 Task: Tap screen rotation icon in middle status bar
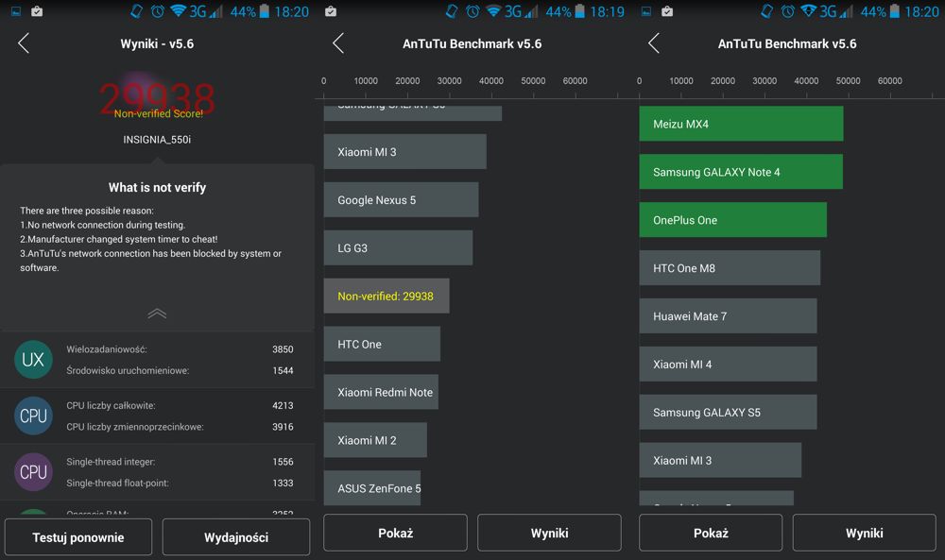tap(452, 10)
